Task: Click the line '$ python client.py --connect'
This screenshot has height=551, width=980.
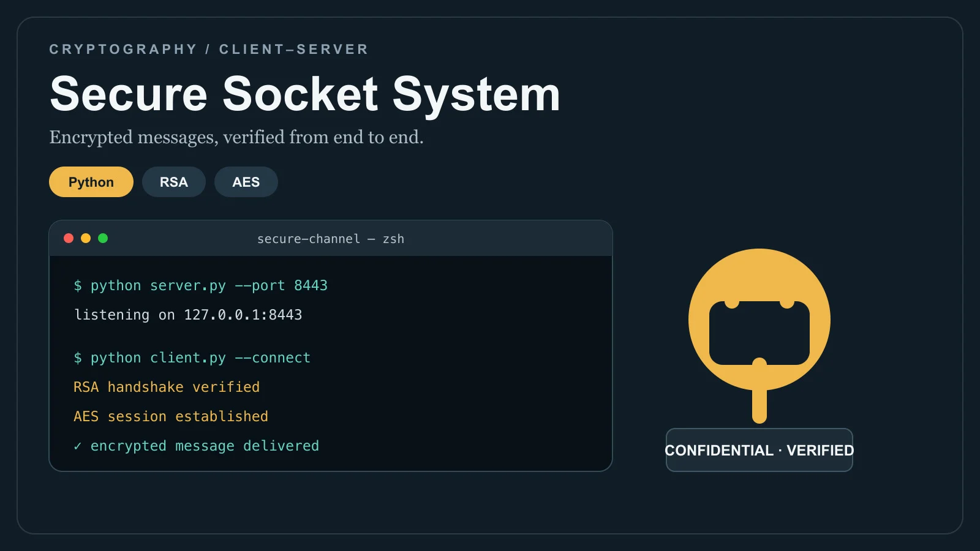Action: [192, 358]
